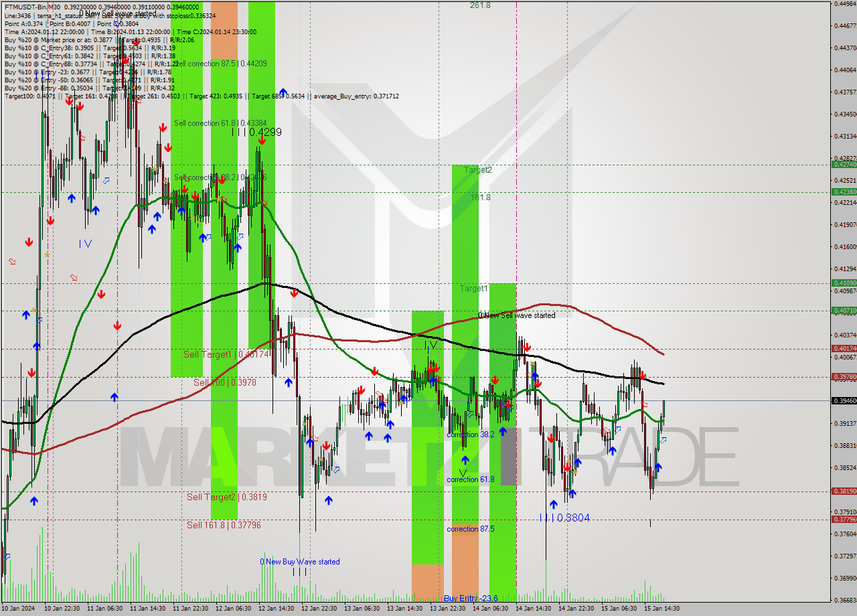Viewport: 857px width, 616px height.
Task: Click the green 0.40710 price level tag
Action: tap(844, 310)
